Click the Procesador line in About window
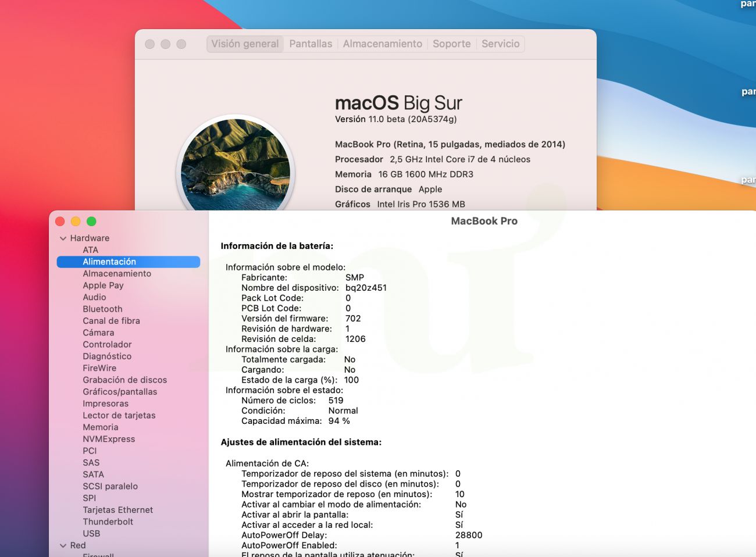 pos(433,159)
